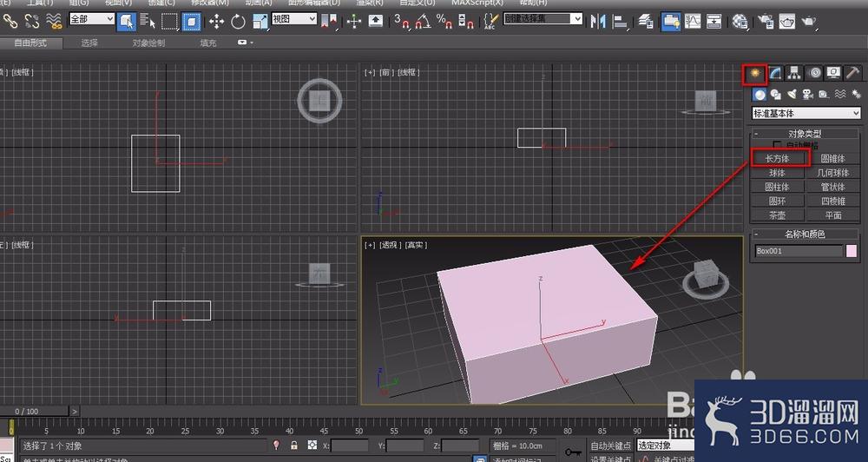
Task: Toggle Window/Crossing selection mode
Action: [192, 22]
